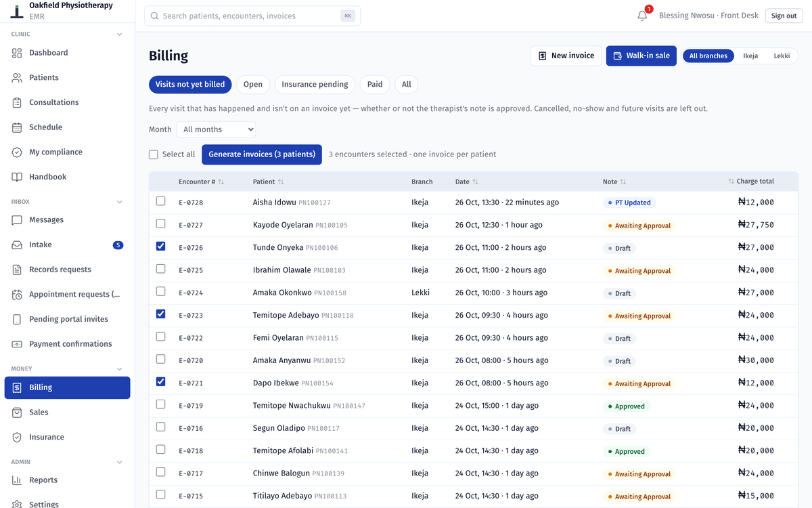Switch to All filter tab
The height and width of the screenshot is (508, 812).
pyautogui.click(x=406, y=85)
